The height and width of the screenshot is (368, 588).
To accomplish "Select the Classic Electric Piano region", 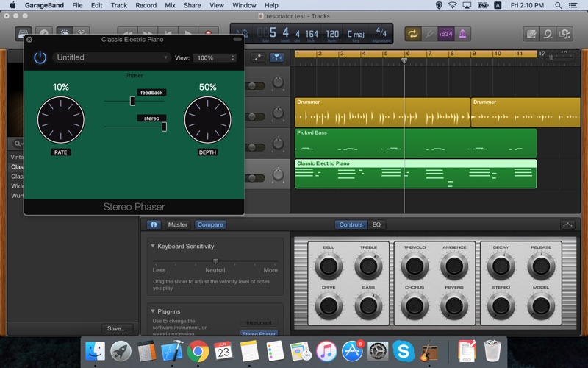I will tap(415, 174).
